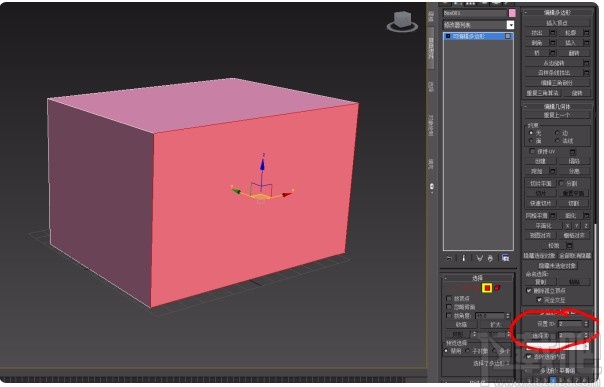
Task: Toggle the 忽略背面 ignore backfacing checkbox
Action: coord(448,307)
